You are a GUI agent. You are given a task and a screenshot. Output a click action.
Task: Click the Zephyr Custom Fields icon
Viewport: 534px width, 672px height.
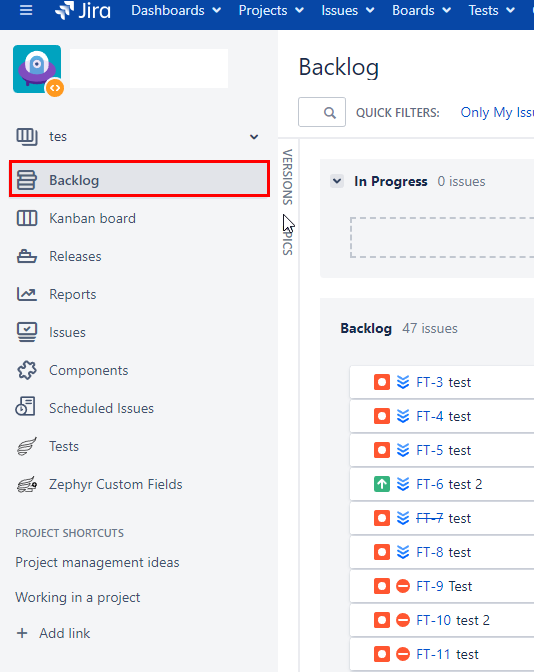click(27, 485)
